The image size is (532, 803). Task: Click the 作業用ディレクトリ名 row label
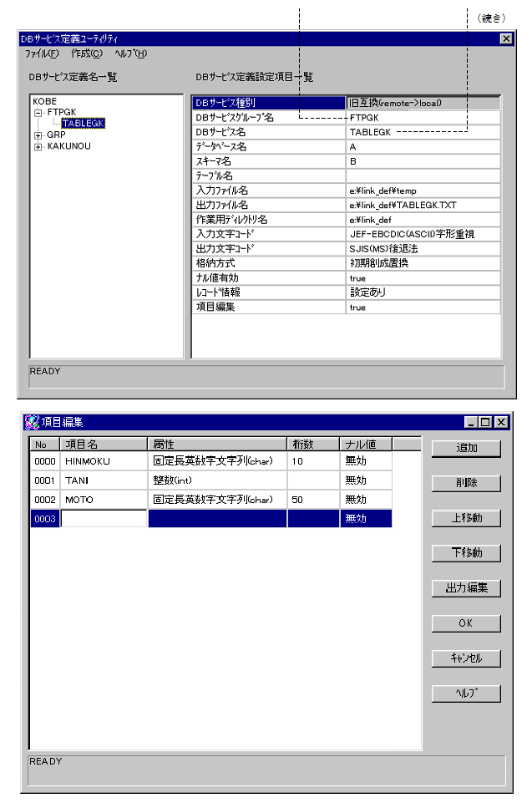coord(269,220)
